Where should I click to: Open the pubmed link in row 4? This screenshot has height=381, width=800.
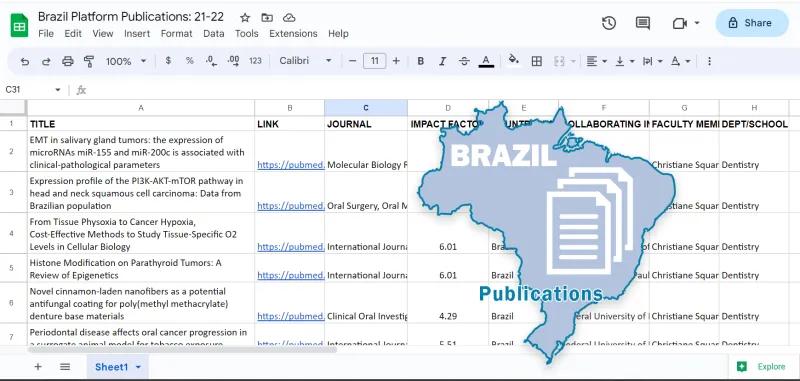(291, 247)
